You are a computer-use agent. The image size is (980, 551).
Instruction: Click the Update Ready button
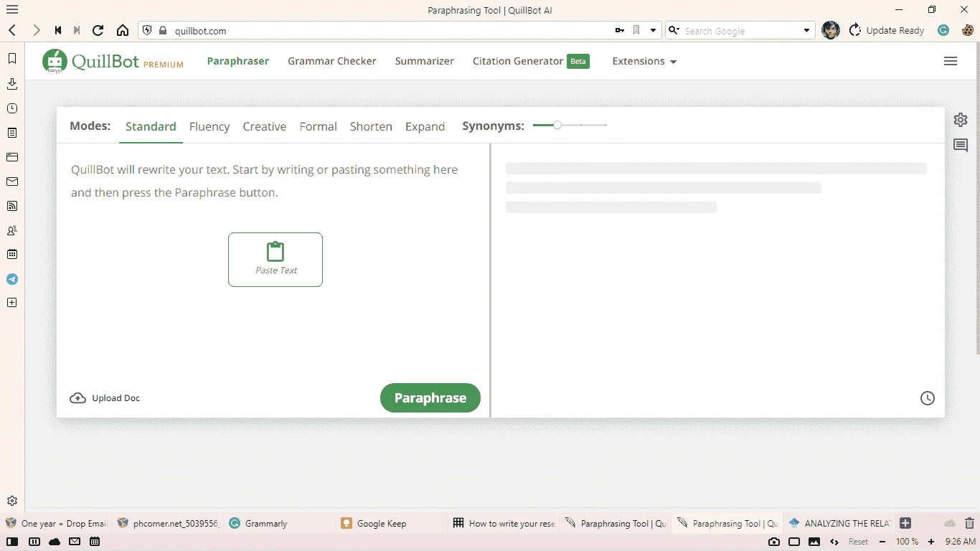coord(887,30)
